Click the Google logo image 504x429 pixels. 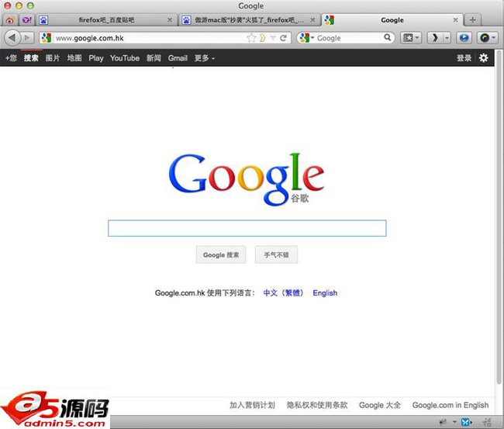(x=247, y=178)
